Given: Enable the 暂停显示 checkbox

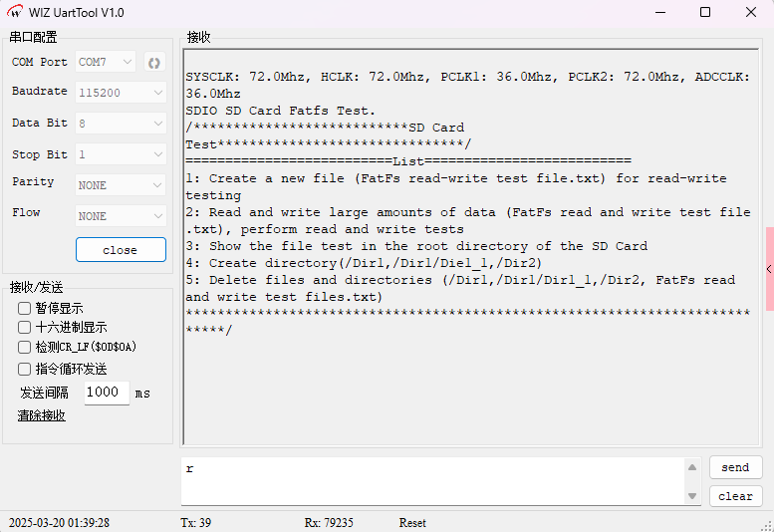Looking at the screenshot, I should pos(24,309).
